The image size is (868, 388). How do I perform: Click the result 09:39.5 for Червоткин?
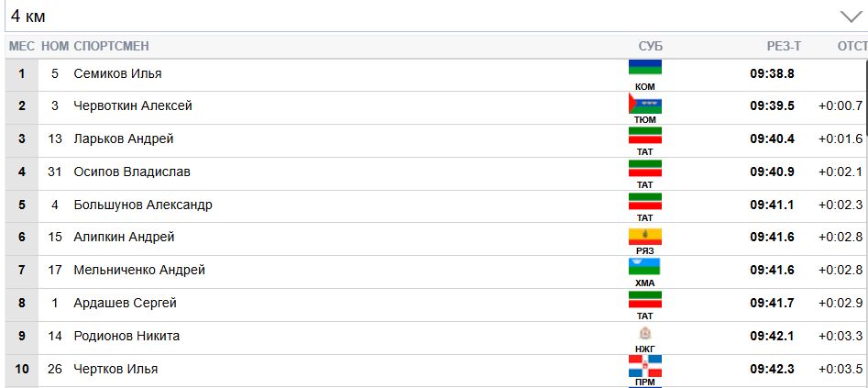[x=772, y=106]
